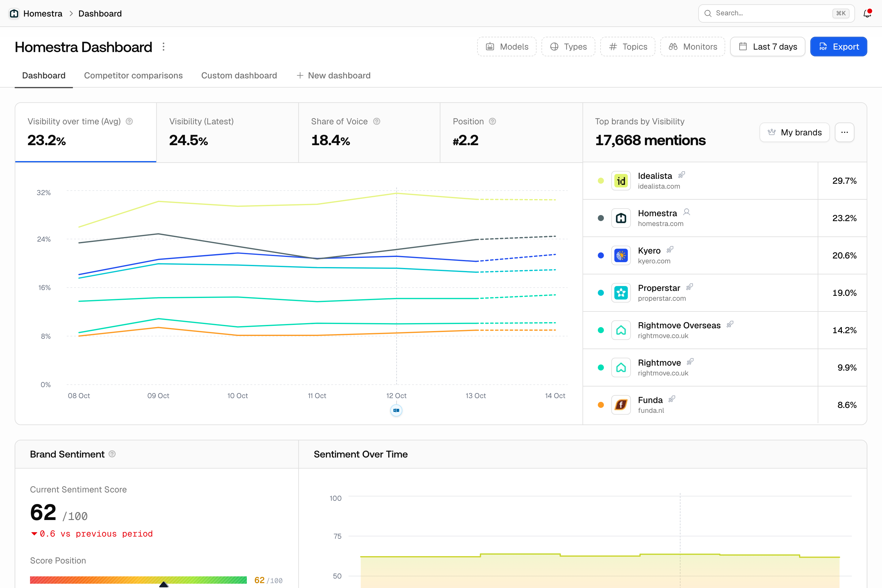Open the Monitors filter dropdown
The height and width of the screenshot is (588, 882).
click(x=693, y=47)
